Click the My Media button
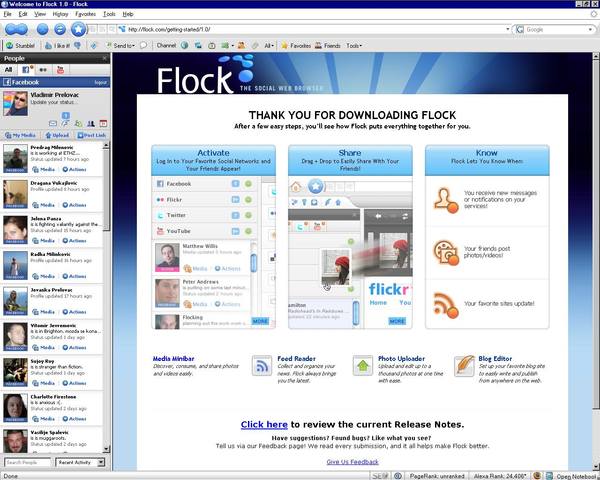 pyautogui.click(x=21, y=135)
